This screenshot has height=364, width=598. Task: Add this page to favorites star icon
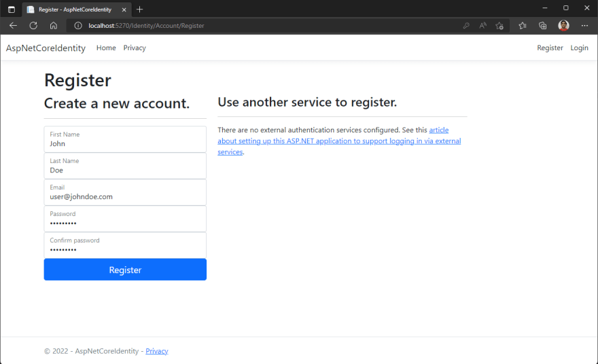(499, 26)
